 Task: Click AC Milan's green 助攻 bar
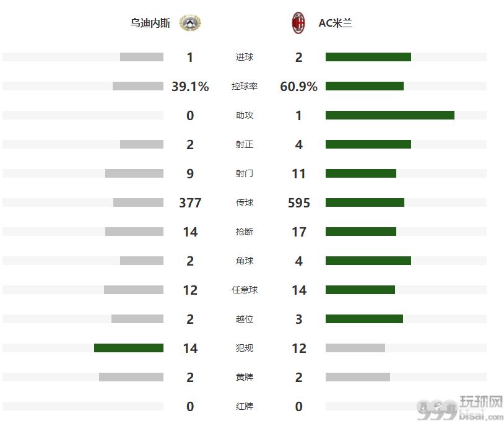pyautogui.click(x=390, y=115)
